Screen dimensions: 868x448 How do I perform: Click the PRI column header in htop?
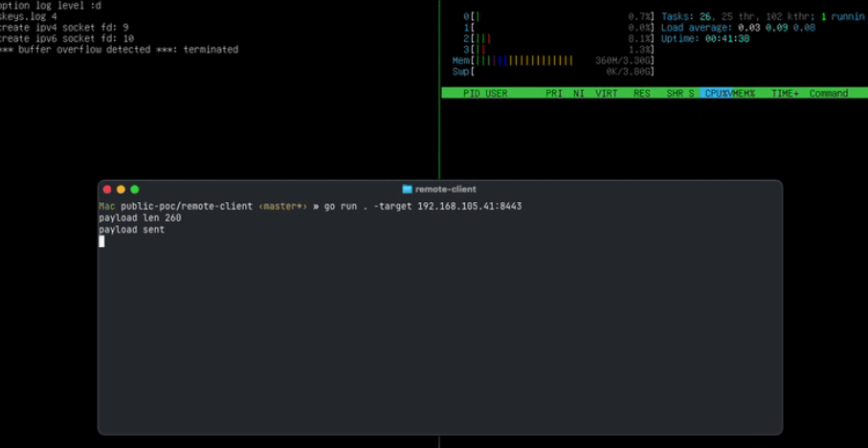click(x=554, y=94)
